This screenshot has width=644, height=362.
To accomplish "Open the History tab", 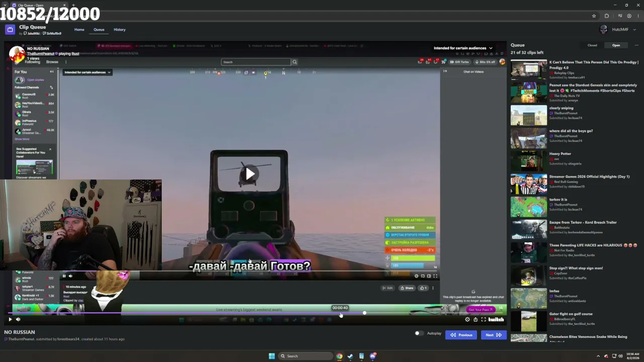I will pyautogui.click(x=119, y=30).
